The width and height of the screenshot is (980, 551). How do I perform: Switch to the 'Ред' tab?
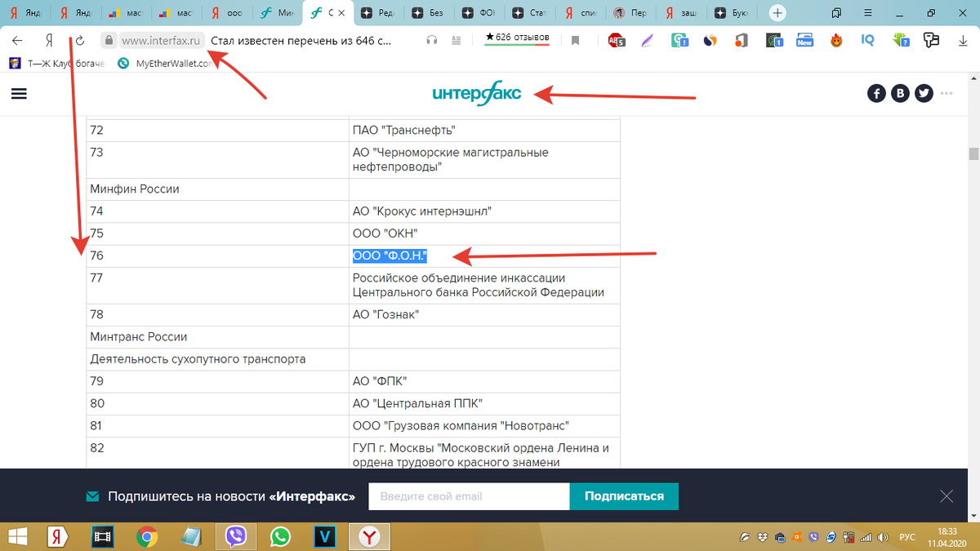(379, 13)
